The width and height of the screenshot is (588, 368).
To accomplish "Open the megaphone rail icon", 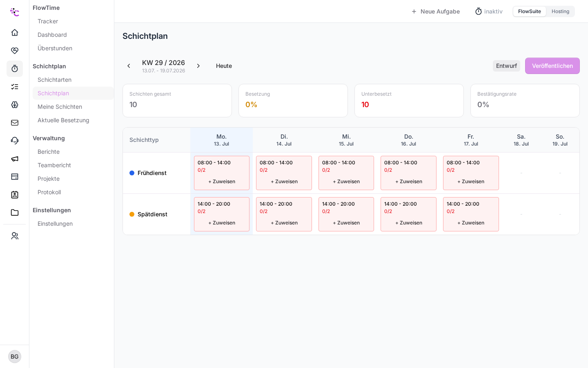I will (x=15, y=159).
